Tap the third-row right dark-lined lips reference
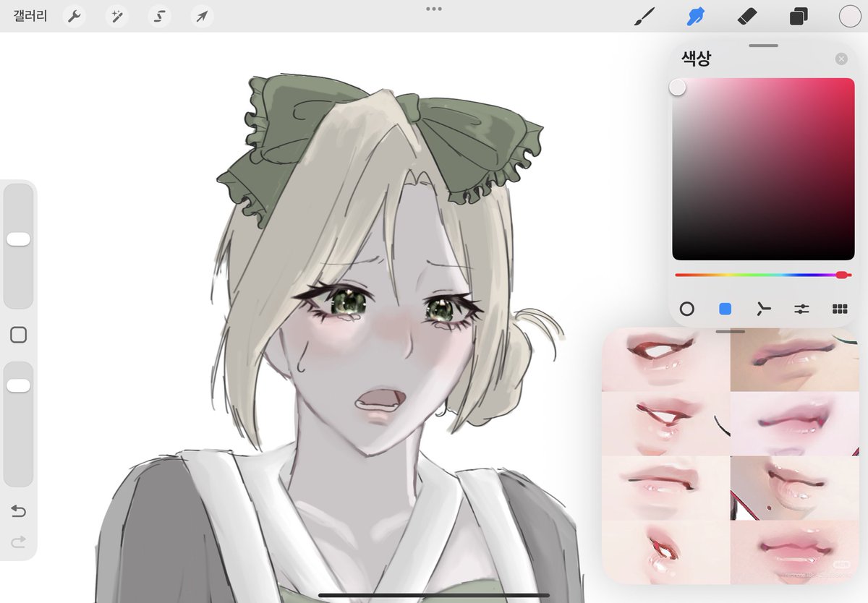Image resolution: width=868 pixels, height=603 pixels. point(796,488)
